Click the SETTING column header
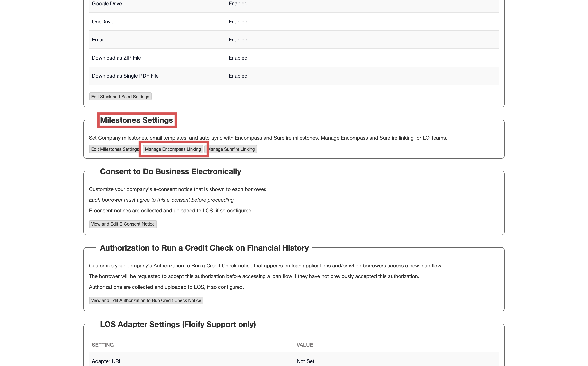 tap(103, 345)
